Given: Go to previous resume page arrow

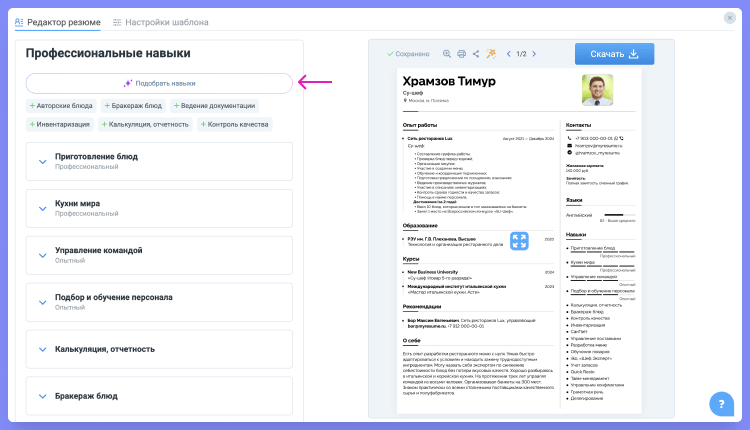Looking at the screenshot, I should pos(509,54).
